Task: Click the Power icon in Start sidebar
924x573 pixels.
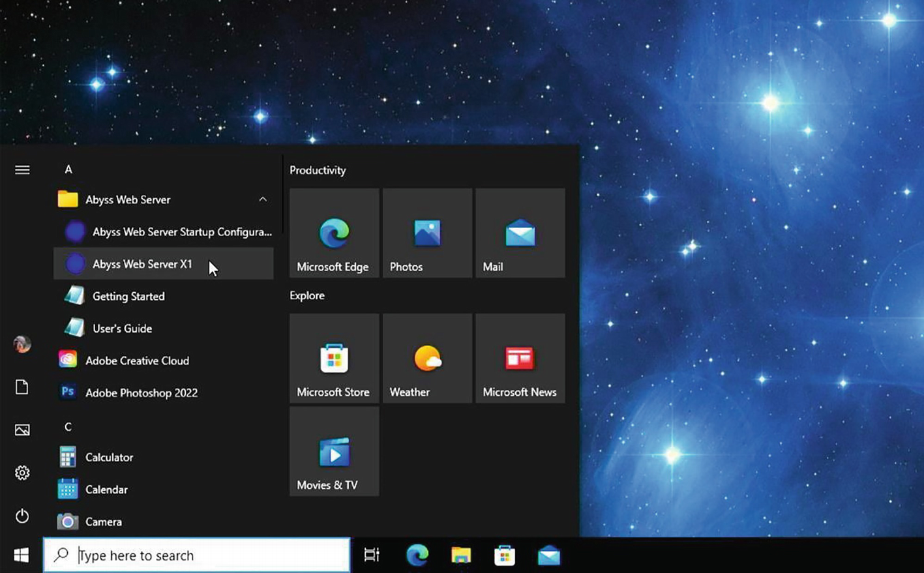Action: pyautogui.click(x=22, y=516)
